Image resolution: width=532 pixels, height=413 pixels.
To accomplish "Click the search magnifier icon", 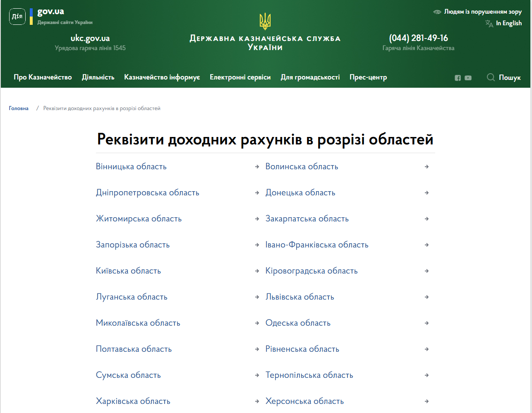I will 491,77.
